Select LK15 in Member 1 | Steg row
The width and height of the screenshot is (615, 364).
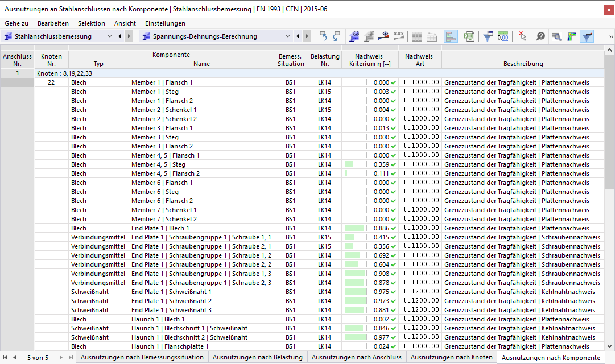click(324, 92)
